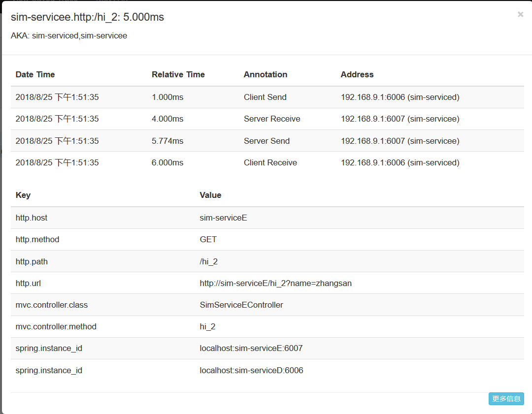Click the Relative Time column header
Image resolution: width=532 pixels, height=414 pixels.
coord(178,75)
